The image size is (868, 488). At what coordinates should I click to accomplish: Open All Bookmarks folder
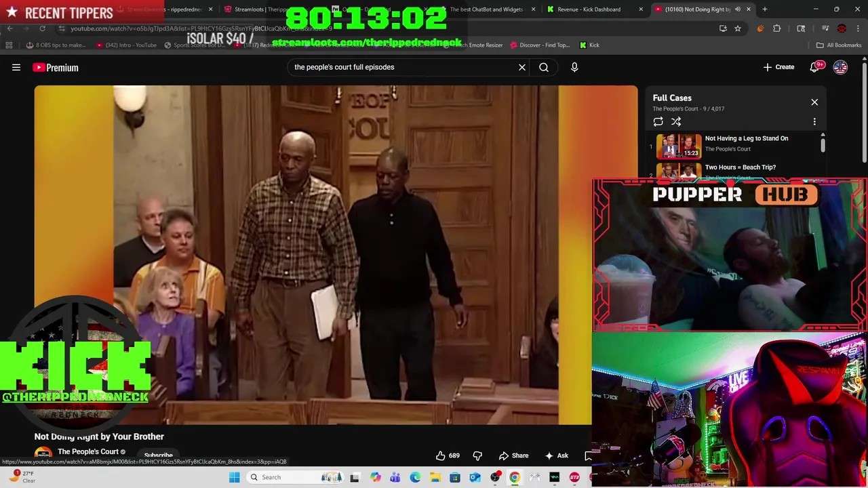pyautogui.click(x=839, y=45)
